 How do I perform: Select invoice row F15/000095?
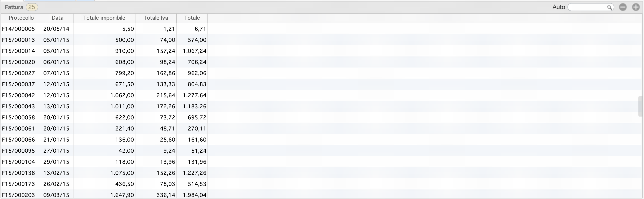pos(321,151)
